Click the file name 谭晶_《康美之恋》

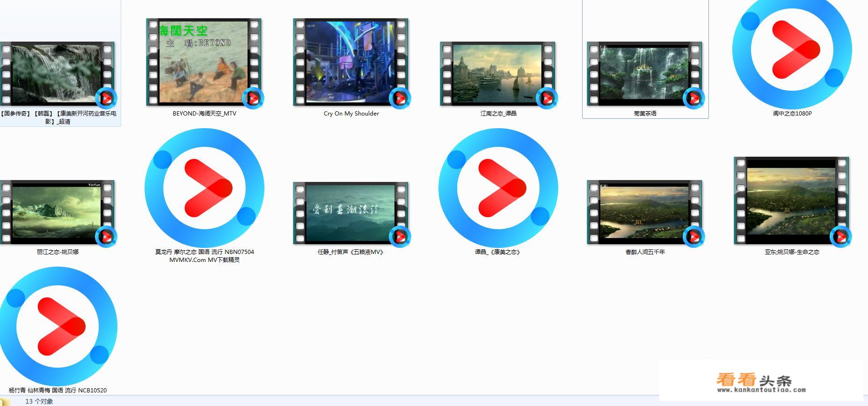tap(498, 252)
